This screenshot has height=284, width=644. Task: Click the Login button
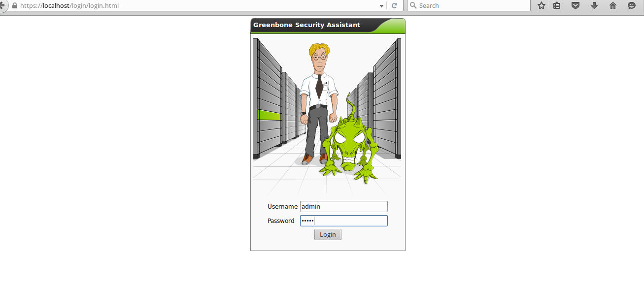point(328,235)
